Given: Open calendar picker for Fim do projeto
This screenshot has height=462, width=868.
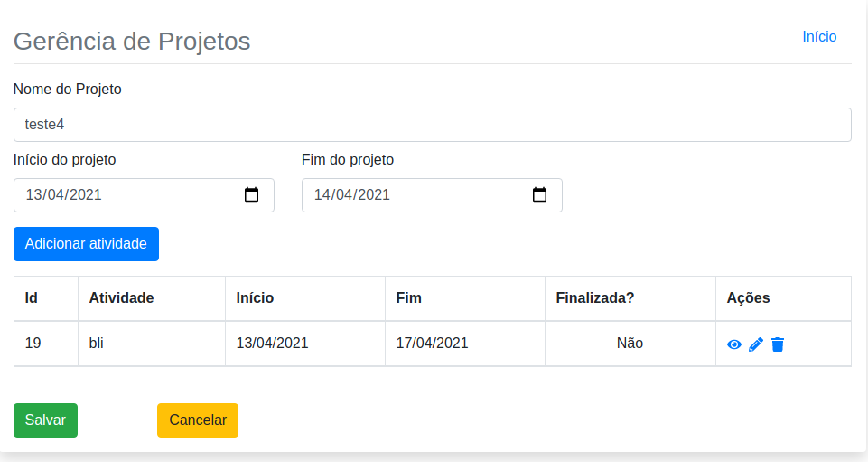Looking at the screenshot, I should (540, 194).
